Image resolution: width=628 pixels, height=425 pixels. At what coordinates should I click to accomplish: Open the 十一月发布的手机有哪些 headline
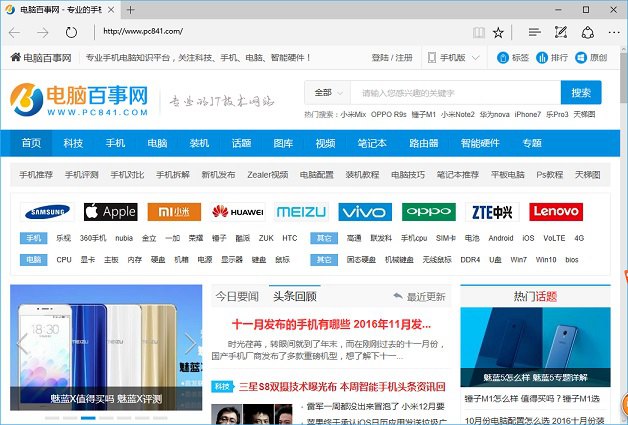point(331,324)
